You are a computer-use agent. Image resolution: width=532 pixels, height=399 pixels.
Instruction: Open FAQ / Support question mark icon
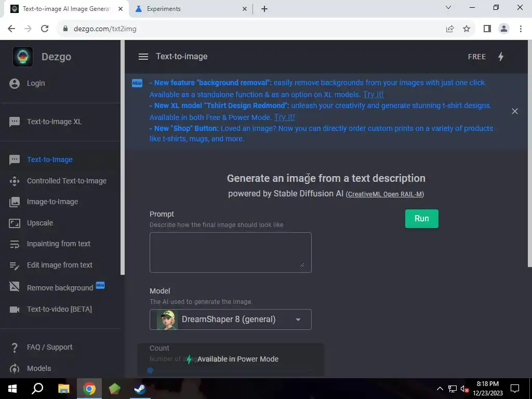15,348
